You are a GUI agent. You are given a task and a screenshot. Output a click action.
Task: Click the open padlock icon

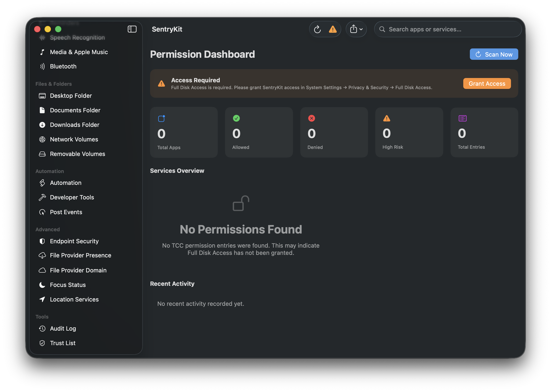pos(241,203)
